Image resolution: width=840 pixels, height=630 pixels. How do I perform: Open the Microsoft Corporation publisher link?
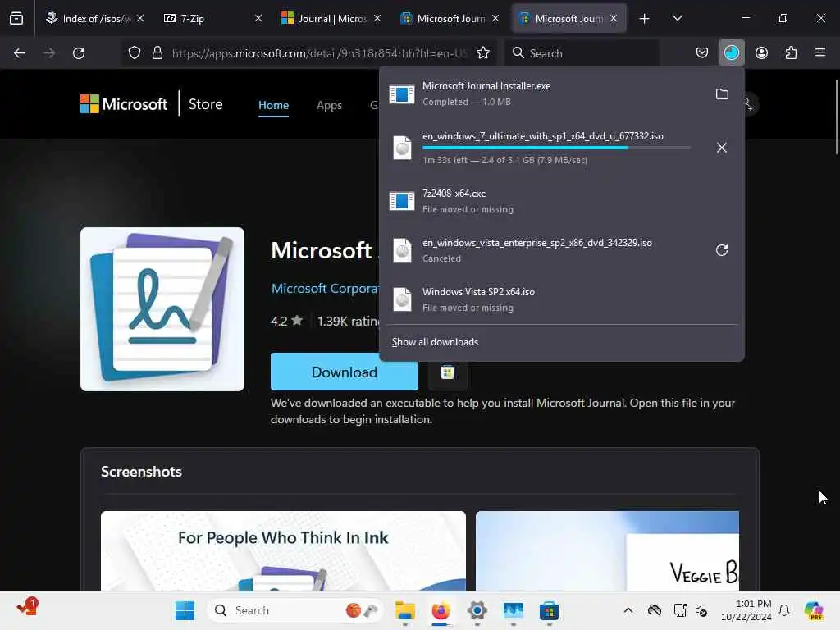325,288
